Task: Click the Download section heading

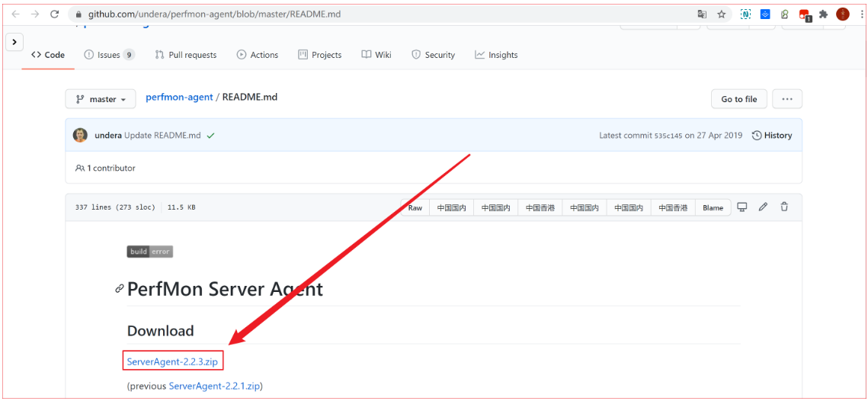Action: click(x=161, y=331)
